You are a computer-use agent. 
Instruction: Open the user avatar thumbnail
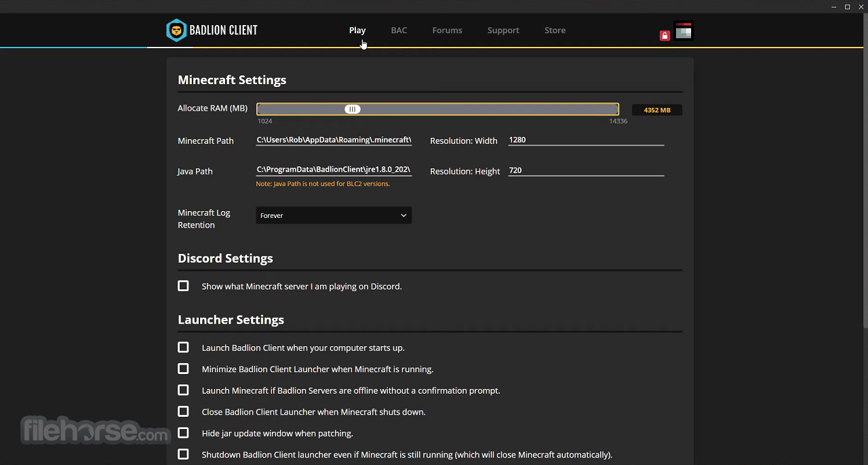[684, 31]
